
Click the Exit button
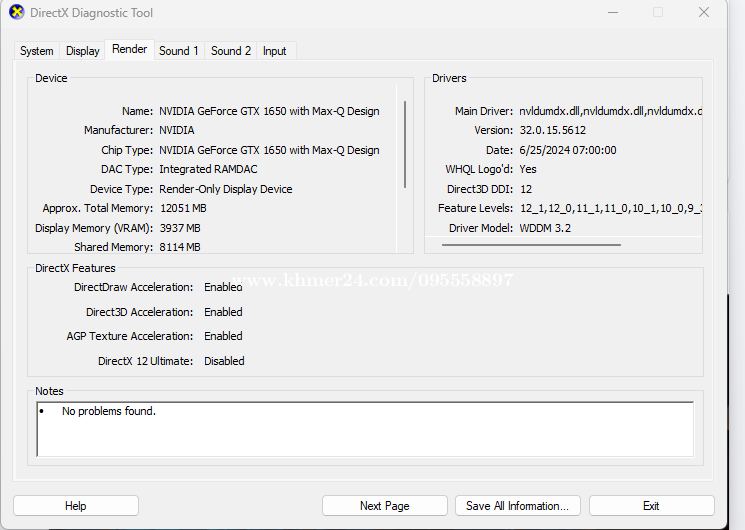point(651,506)
